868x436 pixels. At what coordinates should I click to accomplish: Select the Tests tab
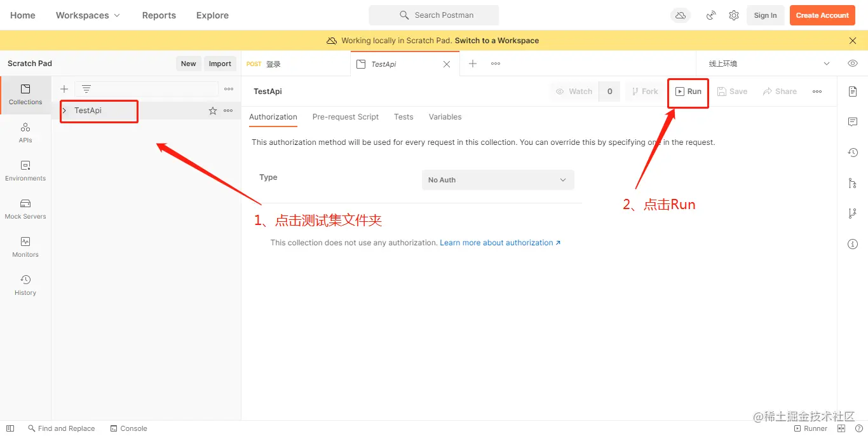coord(403,117)
